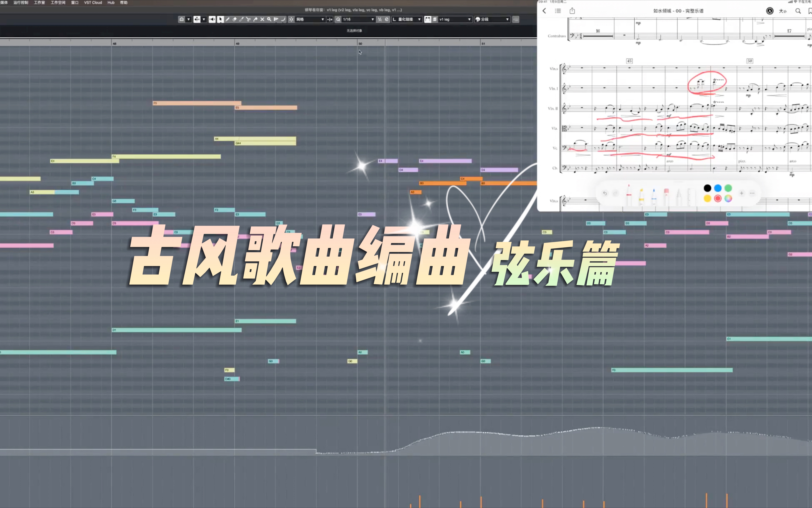Select the Erase tool in toolbar
812x508 pixels.
(x=234, y=20)
